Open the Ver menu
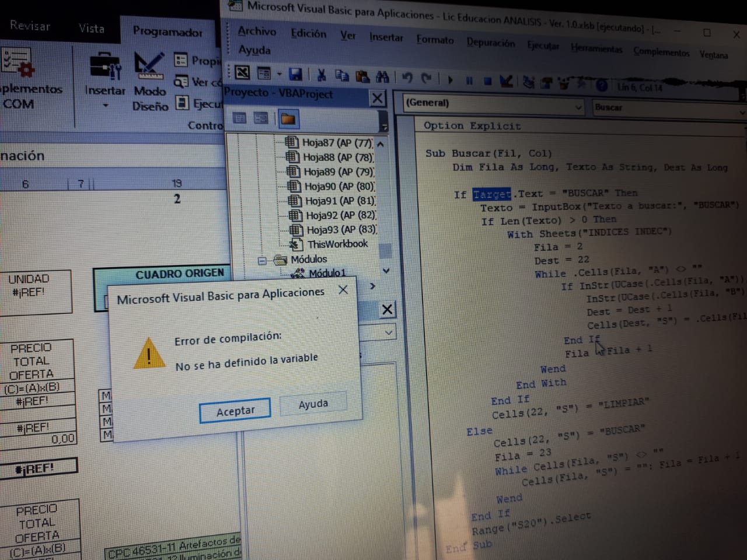747x560 pixels. coord(348,36)
